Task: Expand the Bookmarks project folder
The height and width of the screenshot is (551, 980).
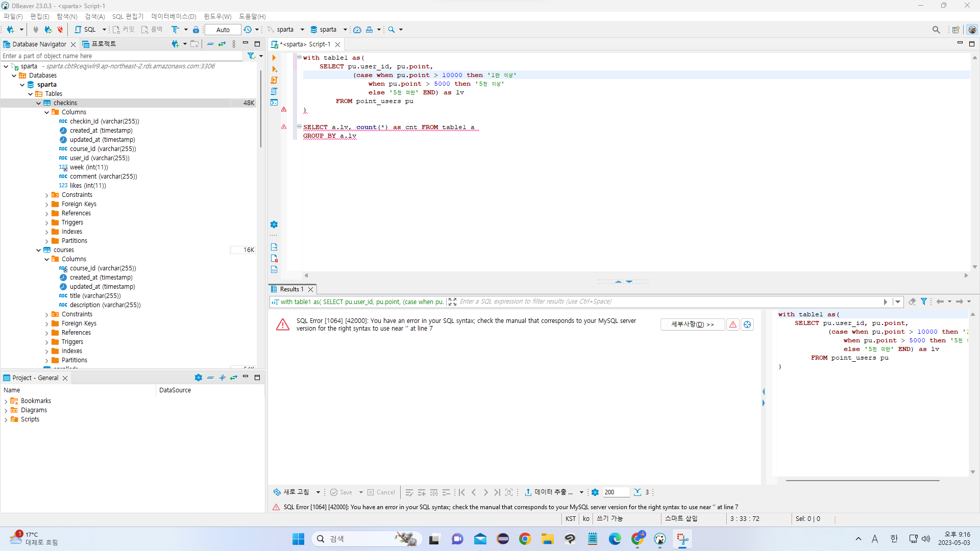Action: 6,401
